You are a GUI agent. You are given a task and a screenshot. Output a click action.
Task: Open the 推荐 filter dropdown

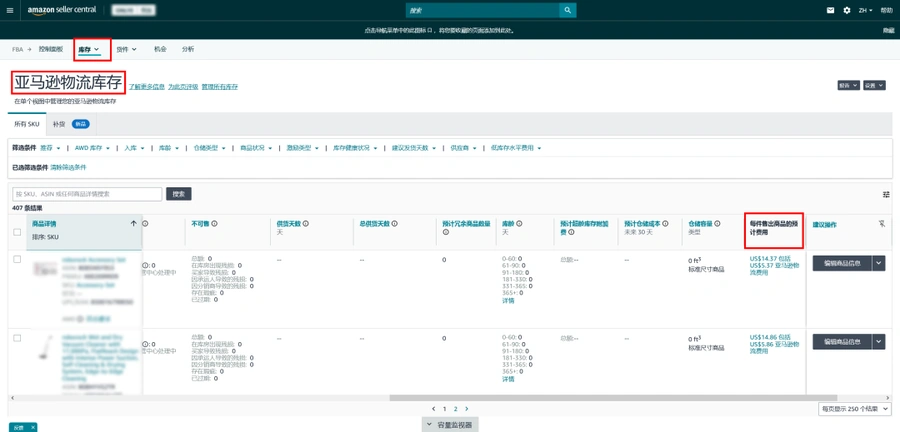click(x=50, y=148)
